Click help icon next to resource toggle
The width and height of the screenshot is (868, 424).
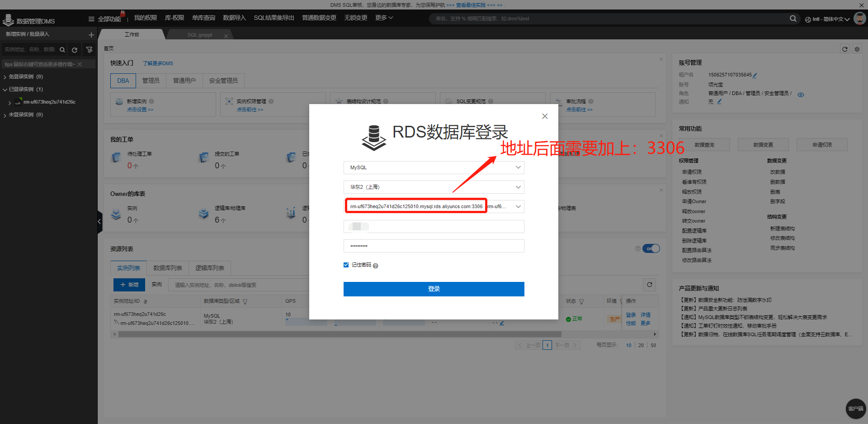tap(637, 248)
